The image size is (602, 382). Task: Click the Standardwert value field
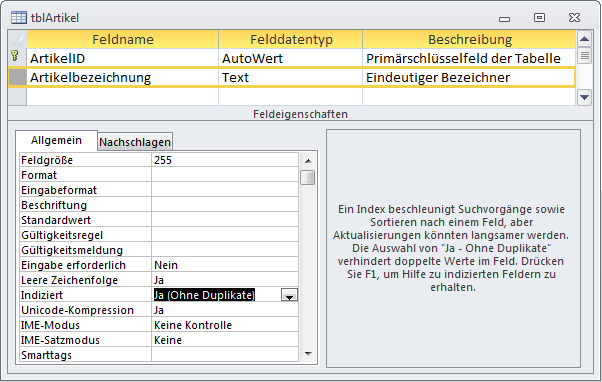tap(225, 220)
